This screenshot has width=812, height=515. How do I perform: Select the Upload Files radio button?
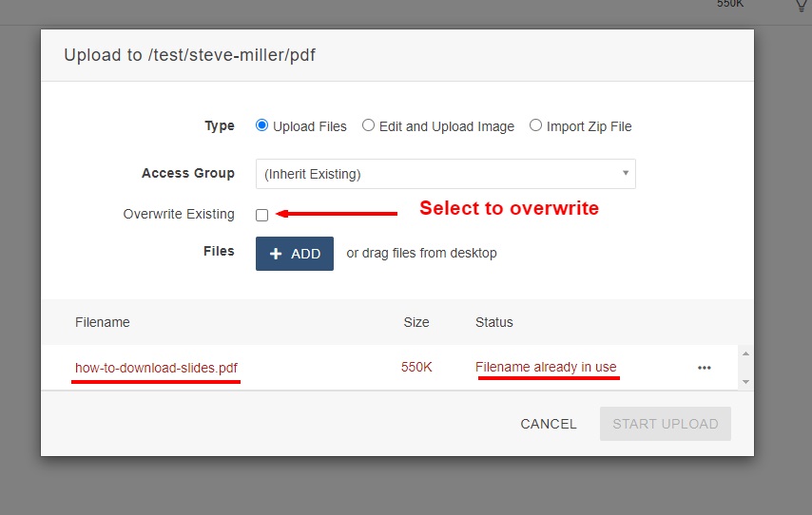[262, 125]
